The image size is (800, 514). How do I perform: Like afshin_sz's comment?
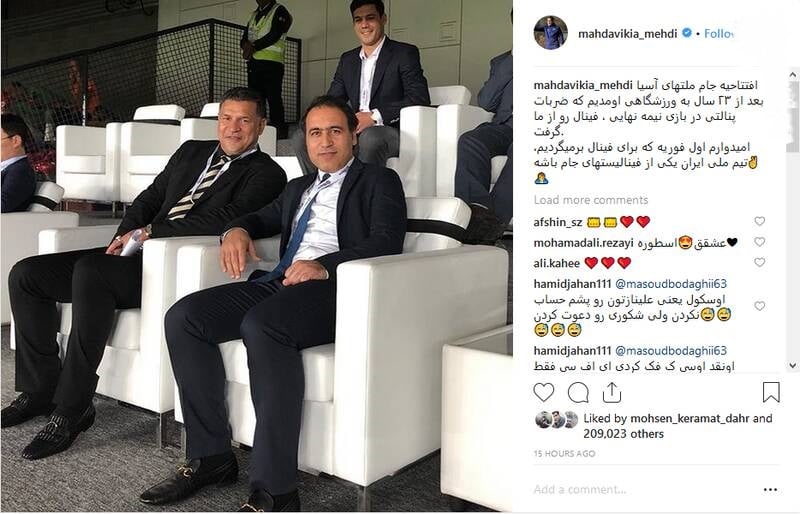tap(760, 221)
